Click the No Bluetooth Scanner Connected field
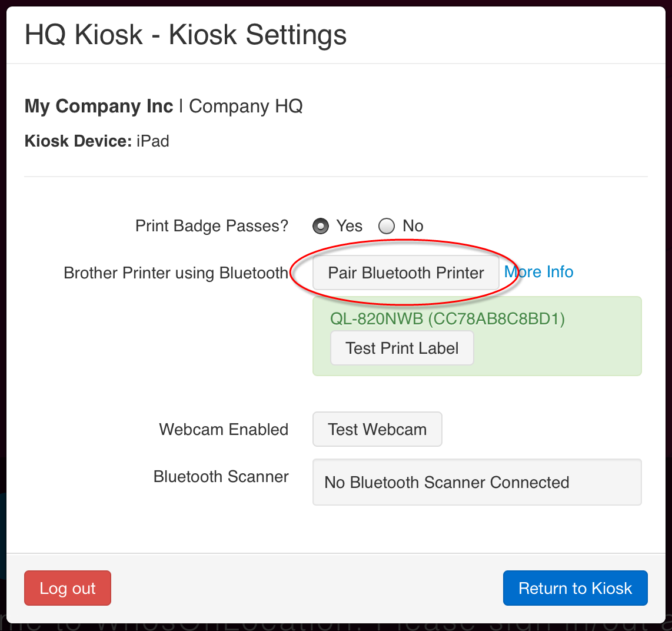The image size is (672, 631). click(x=477, y=482)
